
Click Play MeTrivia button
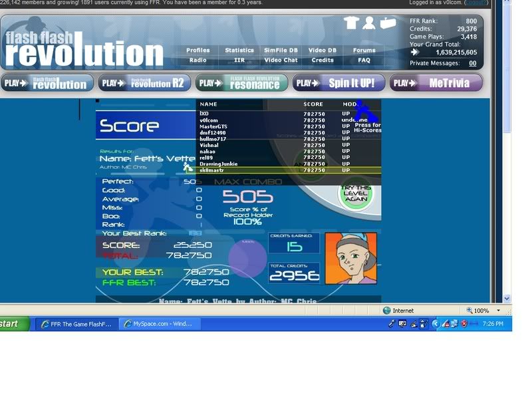(436, 83)
